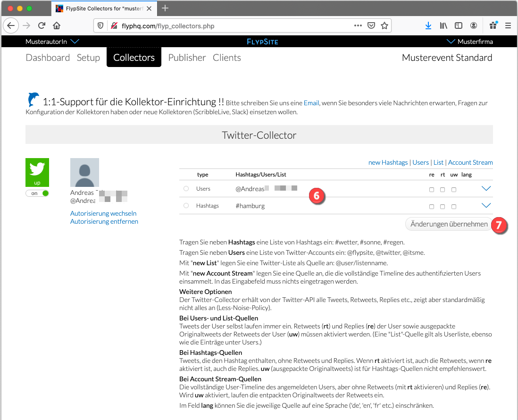Expand the #hamburg row chevron

coord(486,205)
